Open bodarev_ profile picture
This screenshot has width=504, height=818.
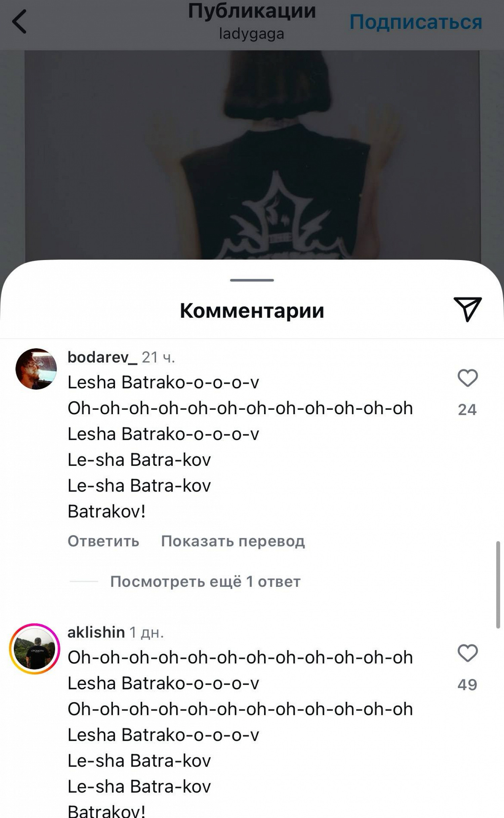pos(36,369)
